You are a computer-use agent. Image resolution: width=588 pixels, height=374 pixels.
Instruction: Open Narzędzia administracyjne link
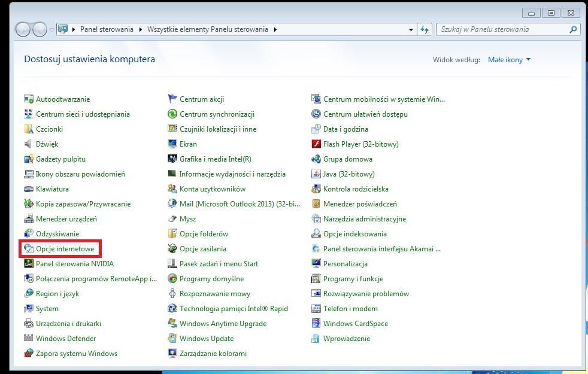point(365,219)
